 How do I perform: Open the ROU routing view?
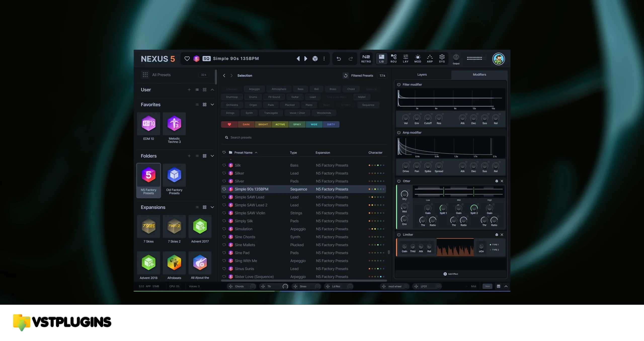pyautogui.click(x=393, y=59)
